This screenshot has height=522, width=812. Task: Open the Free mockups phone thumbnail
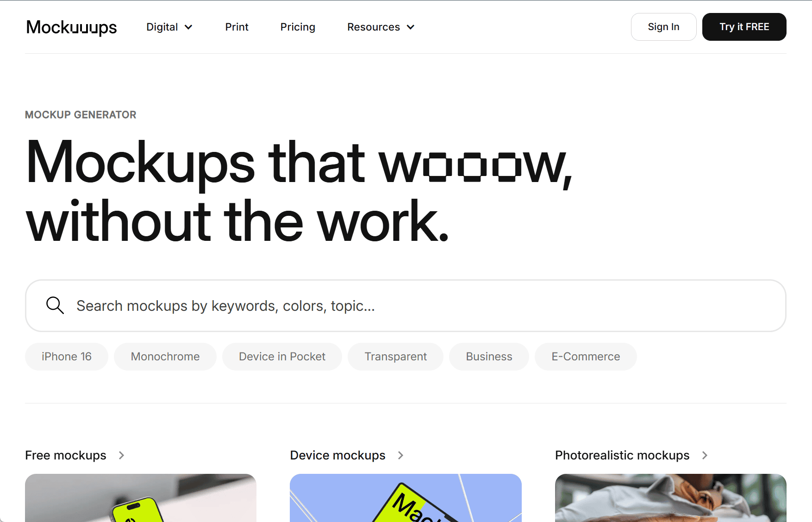coord(141,497)
